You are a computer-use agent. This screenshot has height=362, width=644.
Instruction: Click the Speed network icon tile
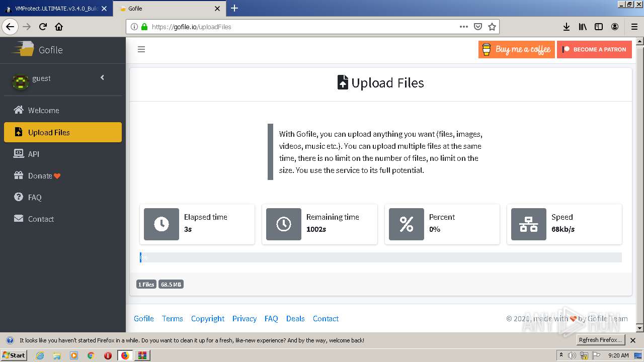coord(529,224)
